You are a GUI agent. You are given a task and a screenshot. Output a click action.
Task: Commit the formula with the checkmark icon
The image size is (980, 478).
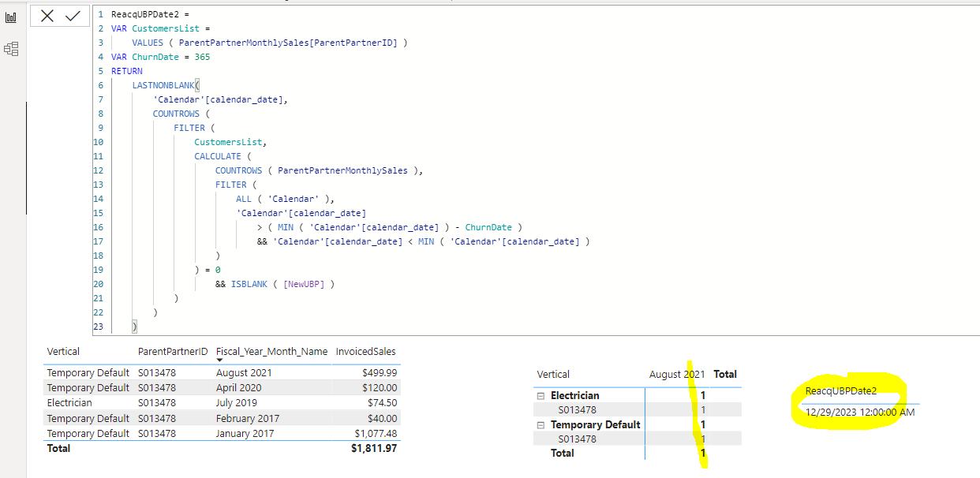(73, 16)
